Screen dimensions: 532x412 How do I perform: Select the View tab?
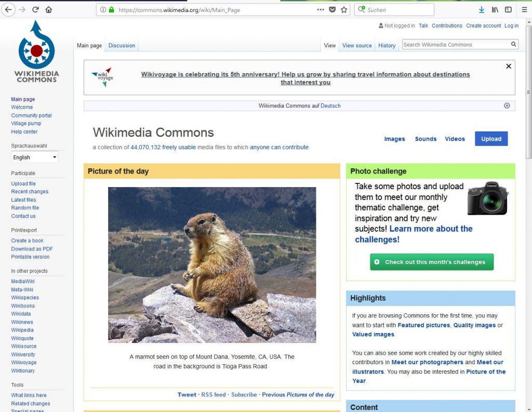point(329,45)
